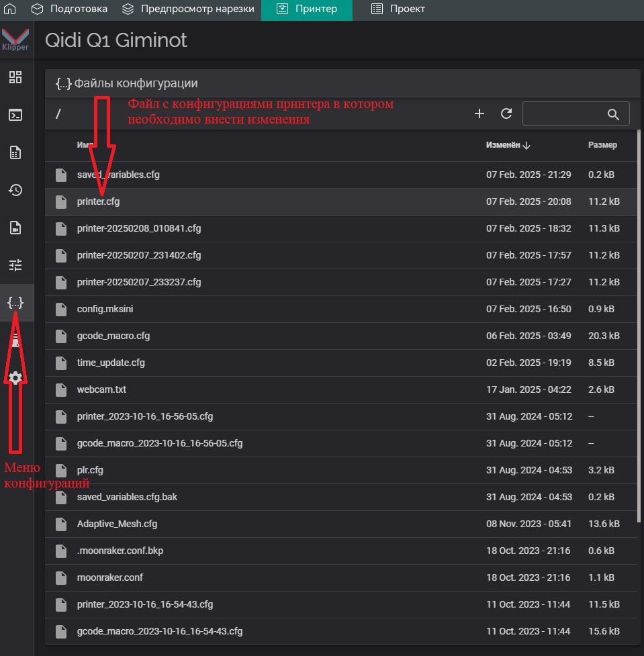This screenshot has height=656, width=644.
Task: Open time_update.cfg file
Action: click(x=341, y=363)
